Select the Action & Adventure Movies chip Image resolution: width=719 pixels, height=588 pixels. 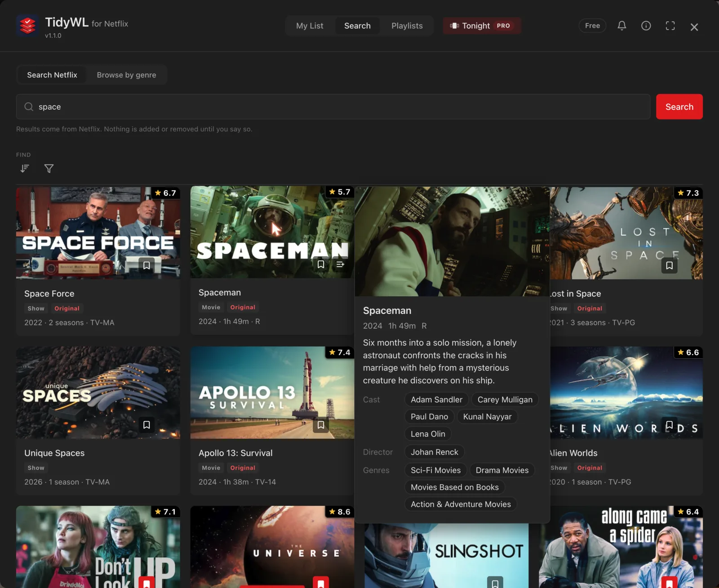coord(461,504)
